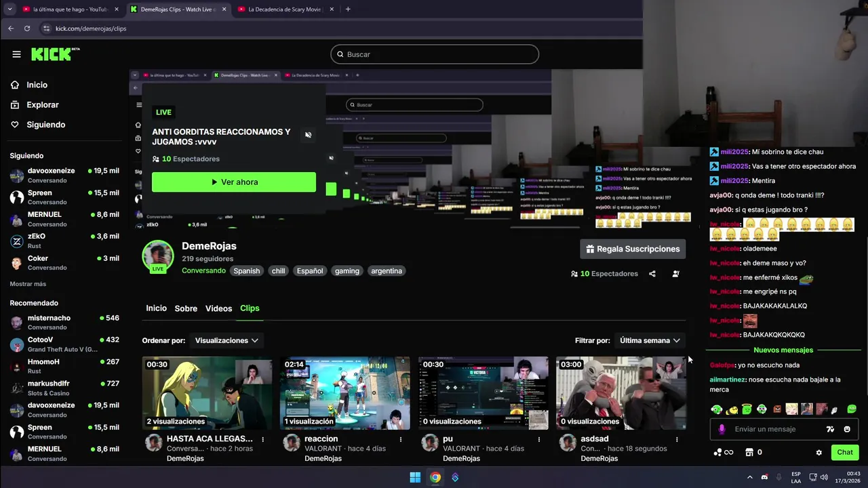This screenshot has height=488, width=868.
Task: Open the Kick hamburger sidebar menu
Action: (x=16, y=54)
